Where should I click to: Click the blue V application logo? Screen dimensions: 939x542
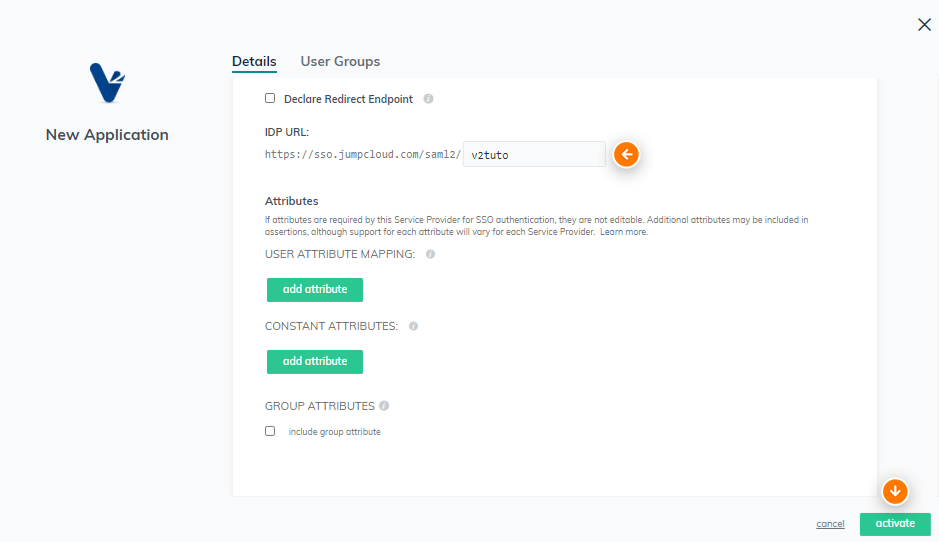tap(107, 83)
